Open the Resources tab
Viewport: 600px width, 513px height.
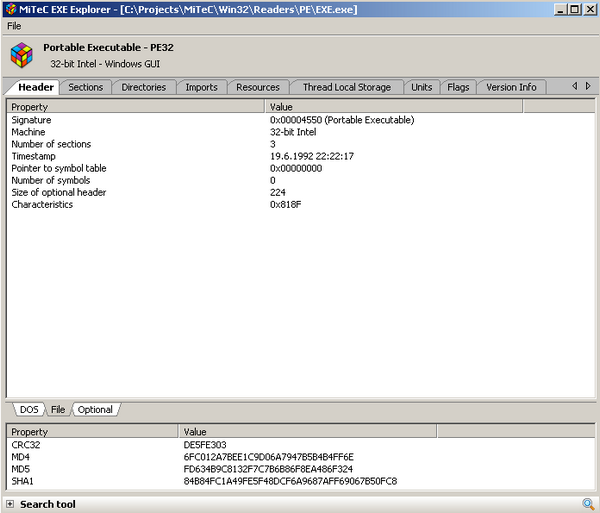coord(258,87)
